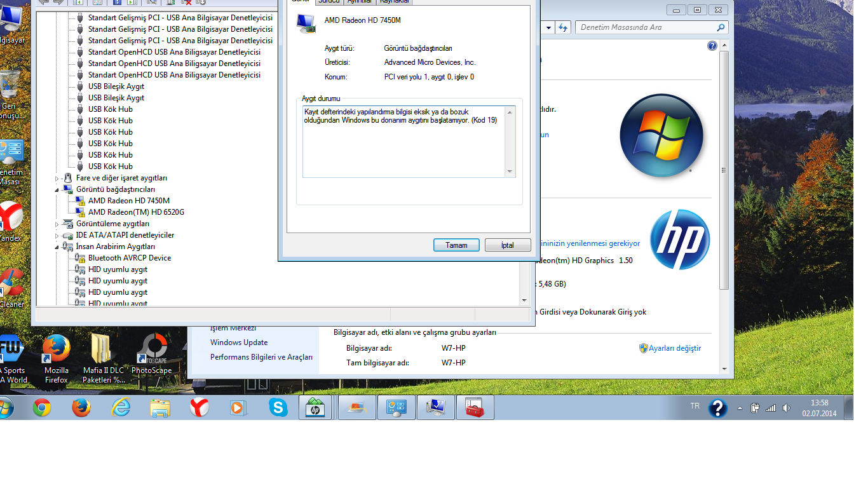Select Bluetooth AVRCP Device in the device list
The image size is (868, 488).
(129, 258)
